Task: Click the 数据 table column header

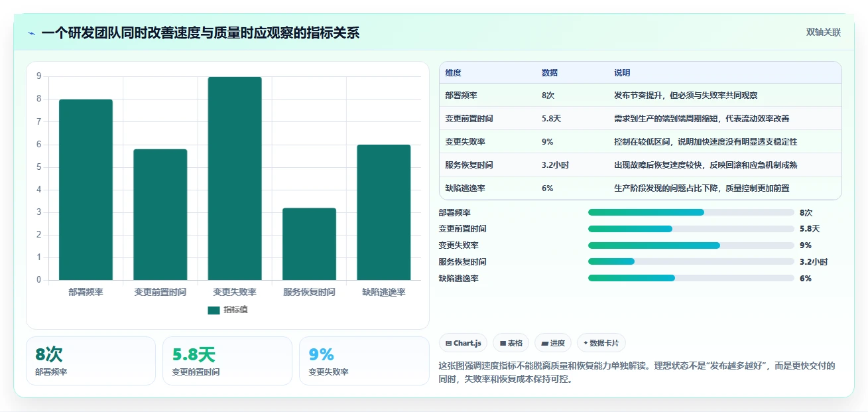Action: tap(550, 72)
